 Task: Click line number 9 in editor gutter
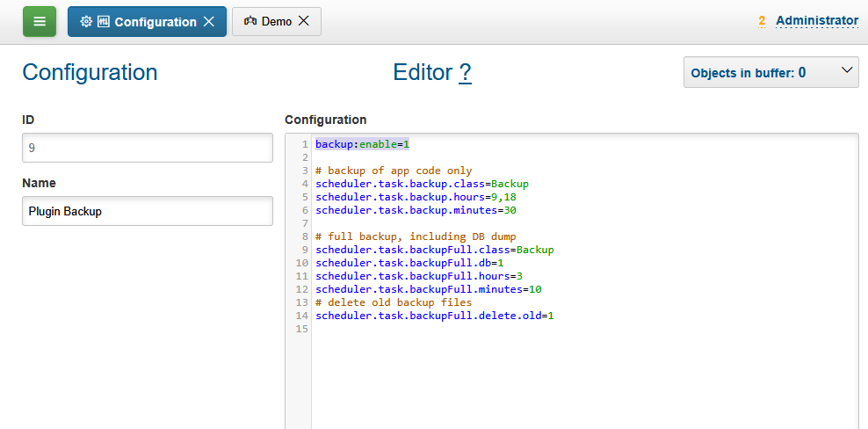pyautogui.click(x=303, y=250)
